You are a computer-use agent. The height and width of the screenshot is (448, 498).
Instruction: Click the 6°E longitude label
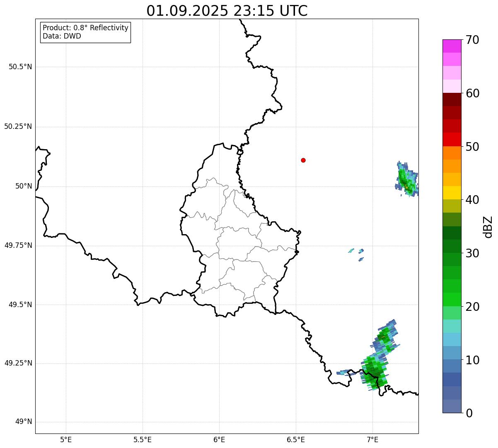tap(219, 439)
